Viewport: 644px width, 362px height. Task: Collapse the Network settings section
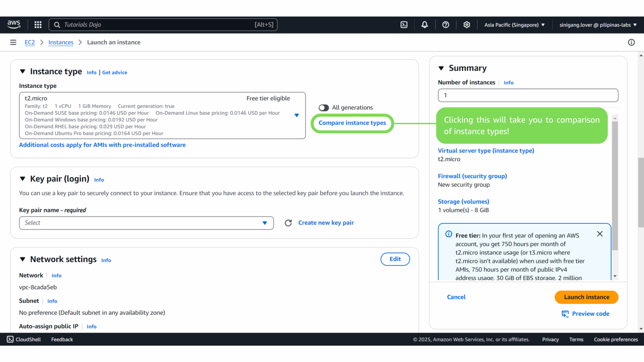click(23, 259)
